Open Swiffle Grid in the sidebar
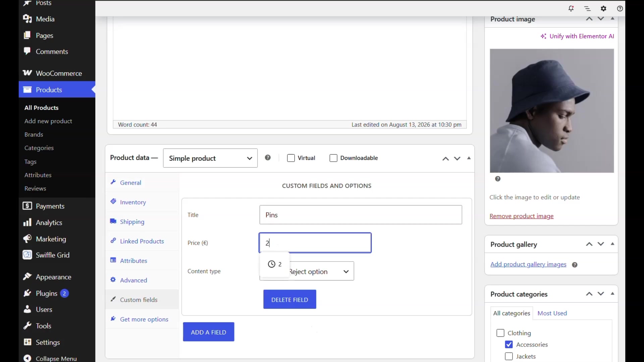This screenshot has width=644, height=362. coord(57,255)
